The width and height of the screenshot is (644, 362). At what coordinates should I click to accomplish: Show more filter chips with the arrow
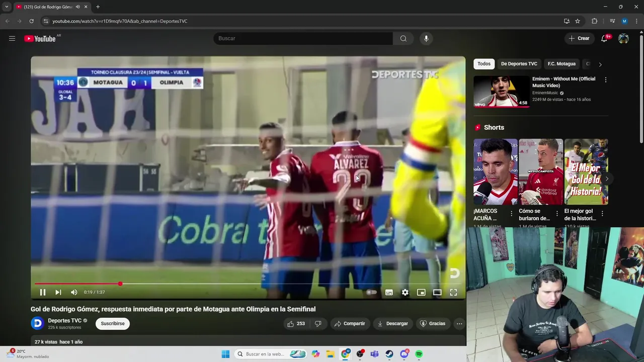click(600, 64)
